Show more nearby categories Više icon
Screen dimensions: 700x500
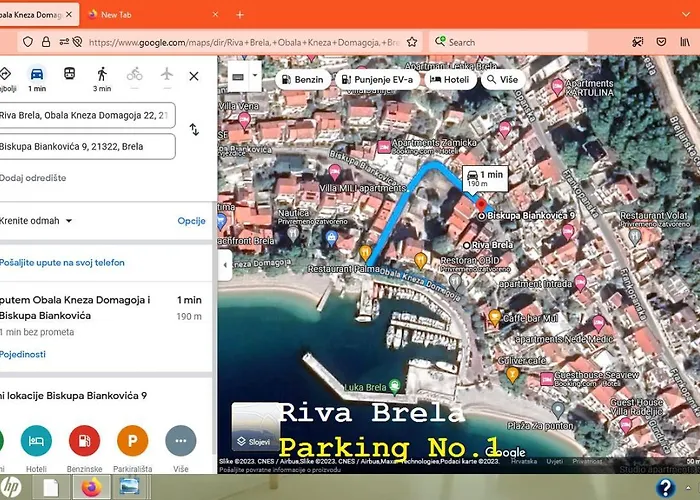[181, 441]
